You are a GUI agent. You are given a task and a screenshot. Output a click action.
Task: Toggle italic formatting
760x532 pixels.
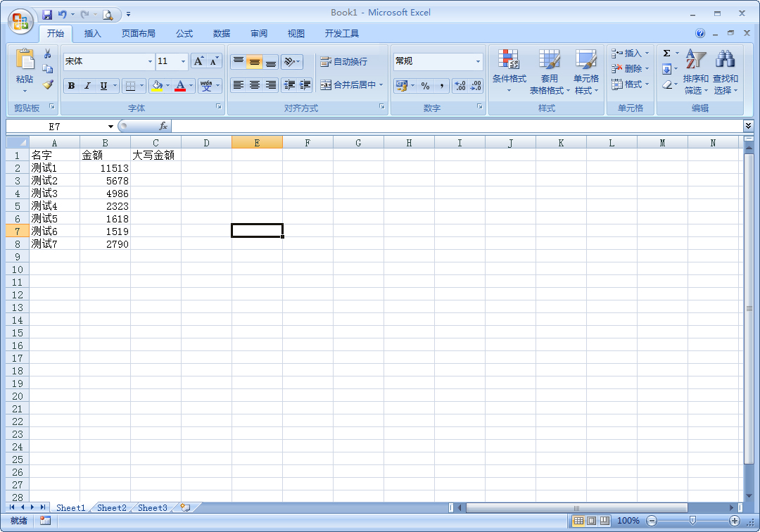tap(87, 86)
